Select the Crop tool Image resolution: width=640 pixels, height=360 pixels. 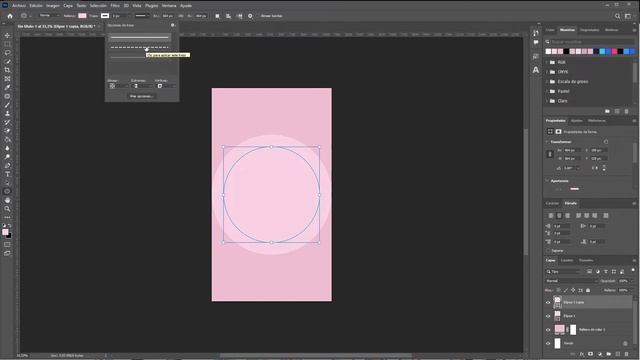[x=7, y=70]
